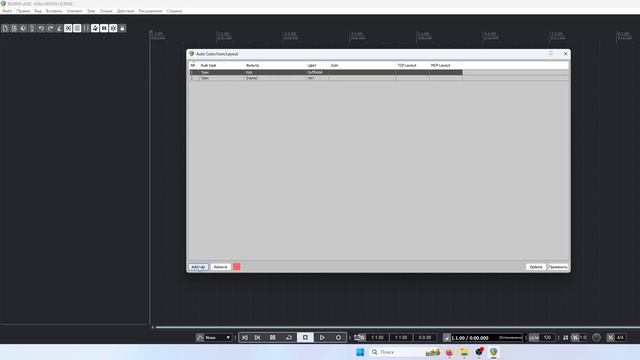Toggle locking with the padlock icon

122,28
